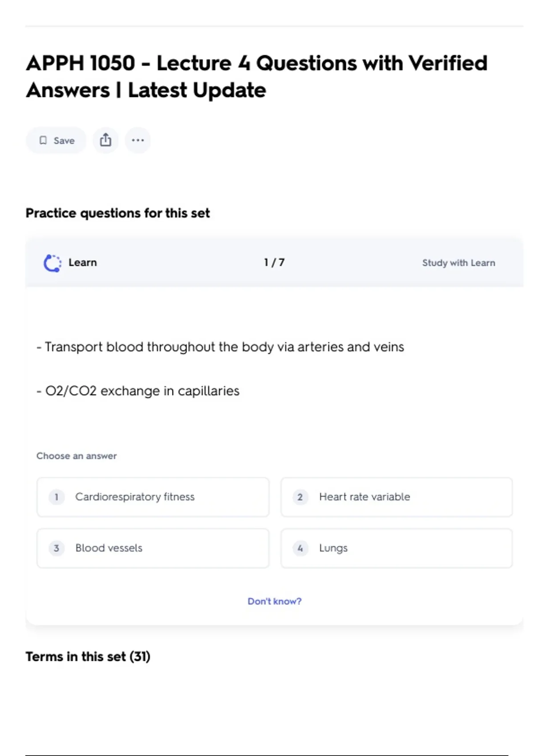Image resolution: width=534 pixels, height=756 pixels.
Task: Select Lungs as the answer
Action: (333, 548)
